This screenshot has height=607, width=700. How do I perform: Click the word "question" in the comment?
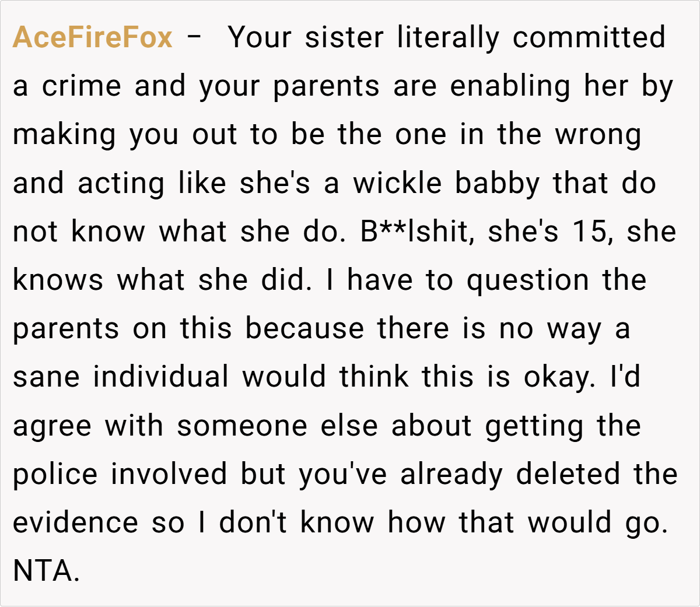point(527,280)
